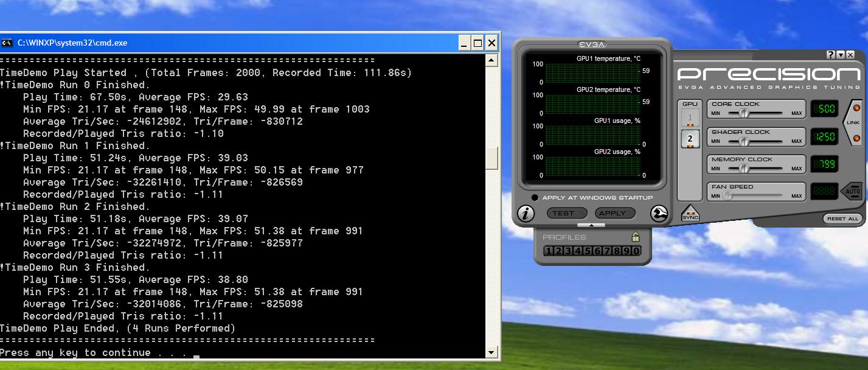Click the Memory Clock value display 799
This screenshot has width=868, height=370.
[825, 164]
